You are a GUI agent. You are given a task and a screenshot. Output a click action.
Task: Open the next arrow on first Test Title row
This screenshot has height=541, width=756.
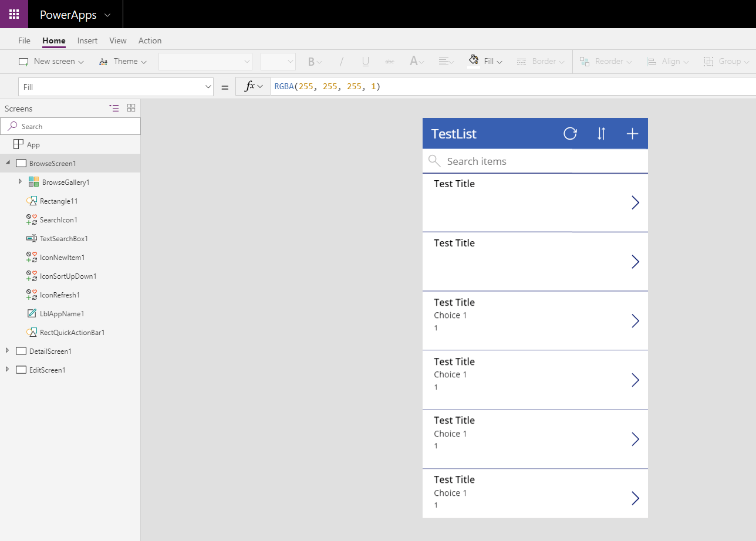click(x=635, y=202)
